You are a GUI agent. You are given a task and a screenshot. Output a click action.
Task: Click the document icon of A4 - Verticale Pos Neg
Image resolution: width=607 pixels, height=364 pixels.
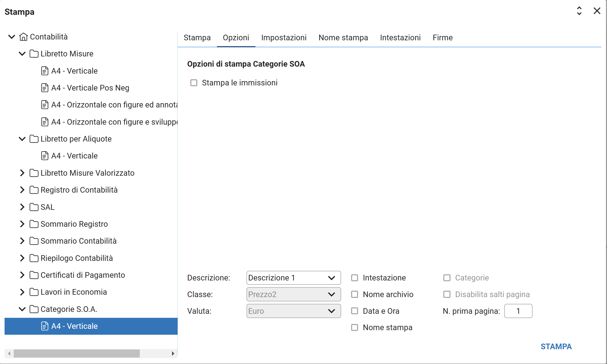click(45, 88)
